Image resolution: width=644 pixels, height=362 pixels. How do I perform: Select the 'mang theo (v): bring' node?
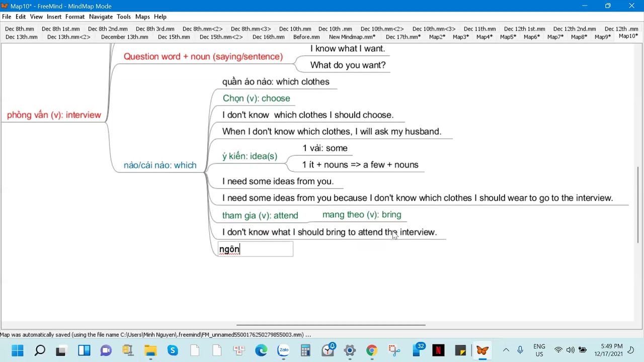[362, 214]
